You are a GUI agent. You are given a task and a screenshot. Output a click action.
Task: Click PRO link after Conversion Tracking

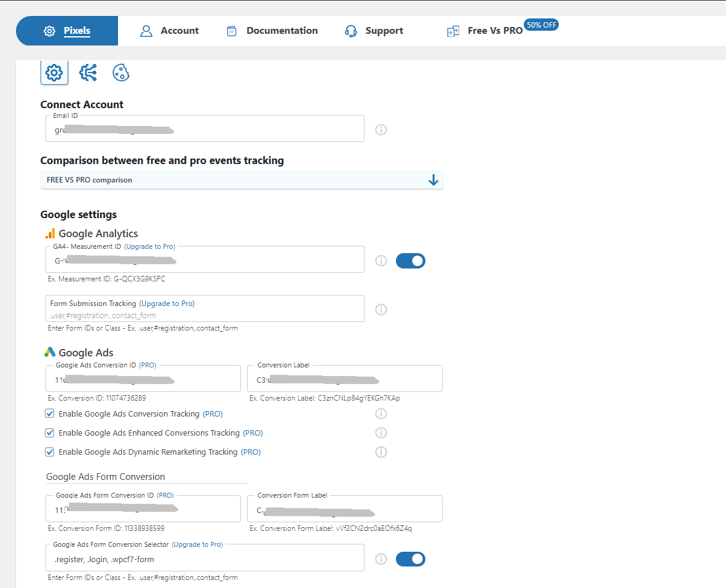click(x=213, y=414)
